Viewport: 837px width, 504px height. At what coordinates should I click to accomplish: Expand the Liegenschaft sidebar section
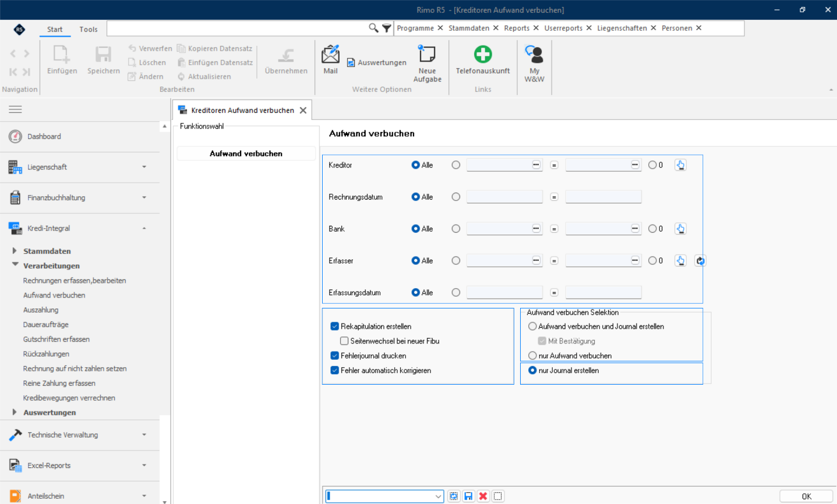(x=80, y=167)
